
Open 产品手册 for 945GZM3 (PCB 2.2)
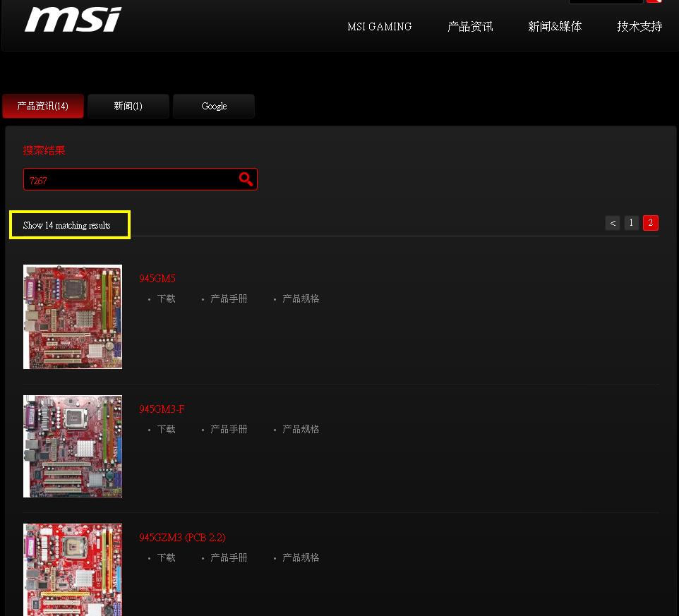tap(229, 557)
